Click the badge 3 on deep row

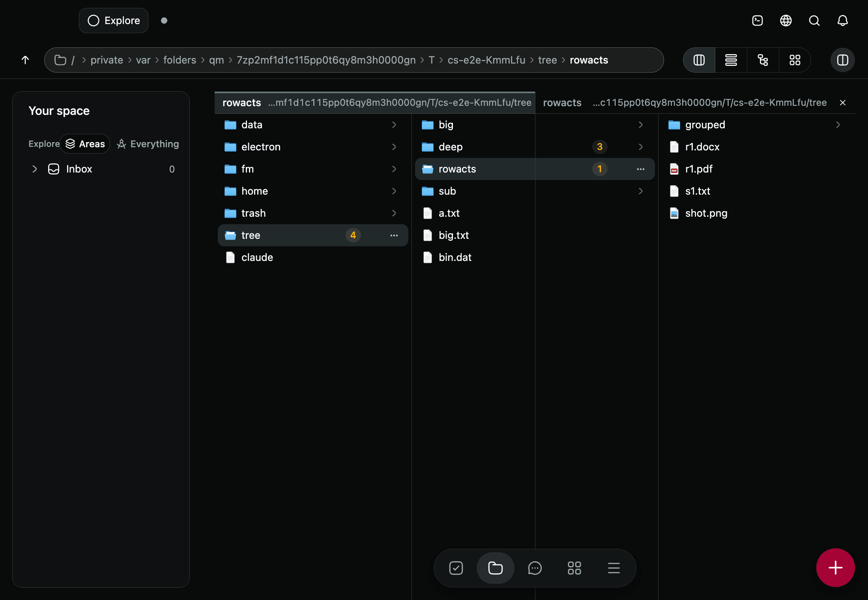[600, 147]
